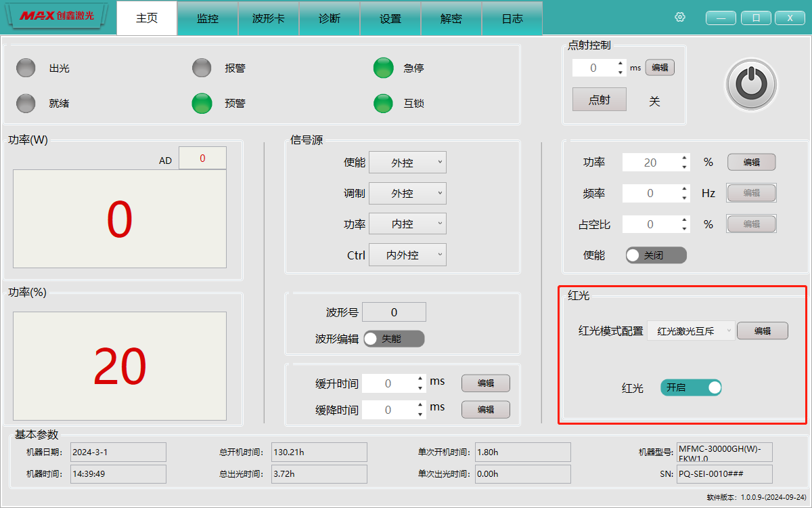812x508 pixels.
Task: Open the 使能 signal source dropdown
Action: point(407,163)
